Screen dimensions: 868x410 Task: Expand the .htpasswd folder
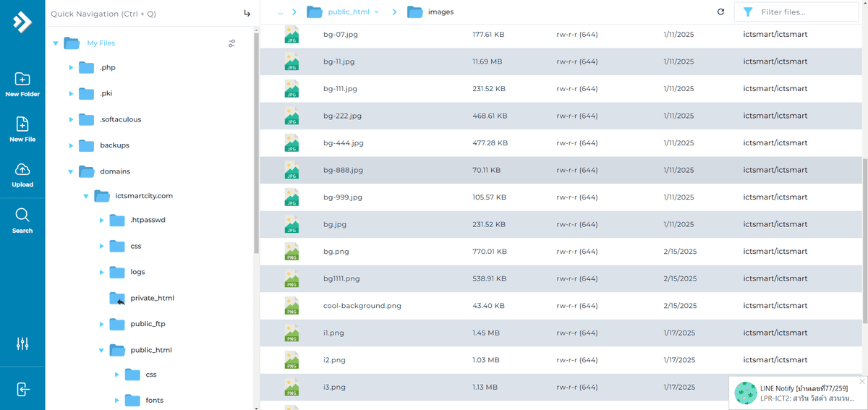coord(101,220)
